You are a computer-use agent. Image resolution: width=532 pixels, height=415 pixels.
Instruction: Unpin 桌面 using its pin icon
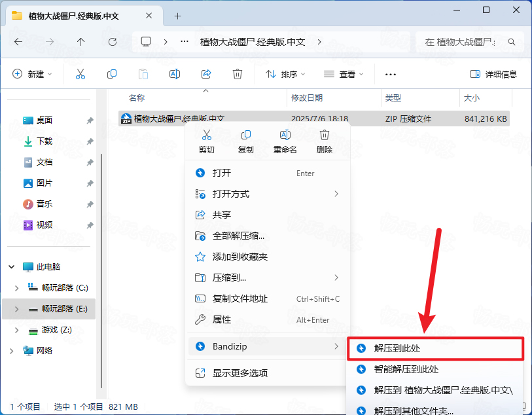pos(90,120)
